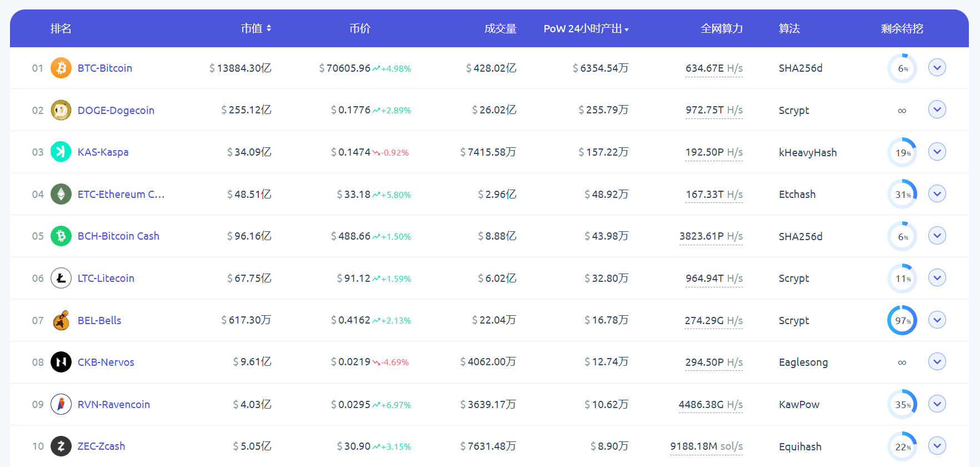Click the Dogecoin coin logo icon

click(61, 110)
